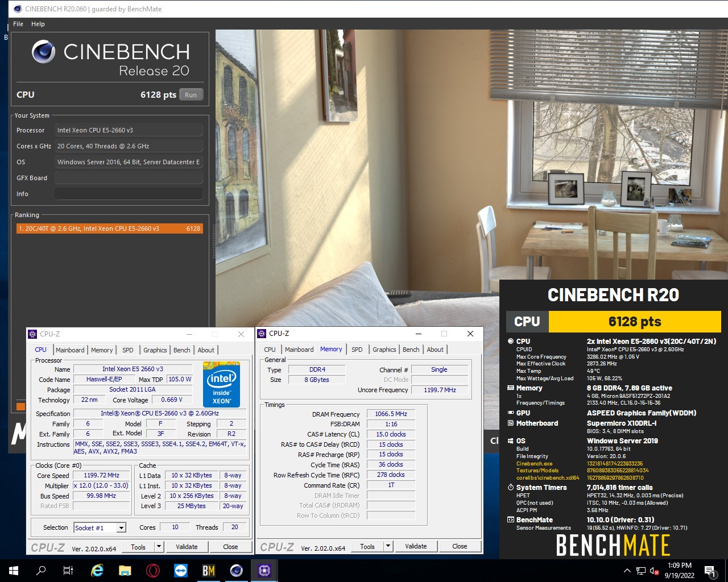Image resolution: width=728 pixels, height=582 pixels.
Task: Open muted volume tray icon
Action: [655, 571]
